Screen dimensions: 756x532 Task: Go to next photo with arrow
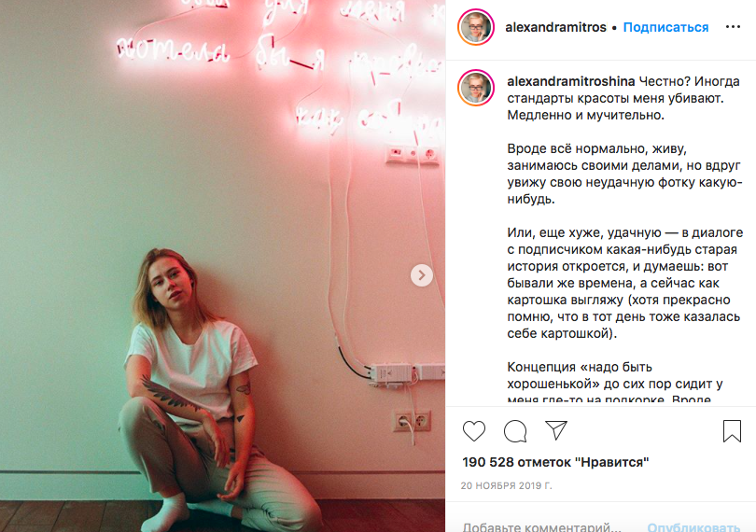click(x=421, y=275)
